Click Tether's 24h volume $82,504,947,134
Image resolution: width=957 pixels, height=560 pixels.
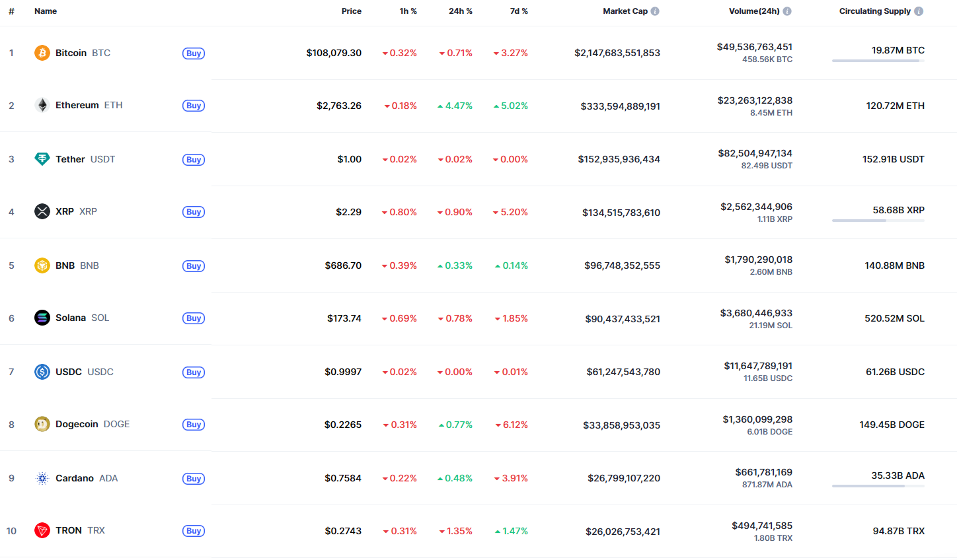755,153
